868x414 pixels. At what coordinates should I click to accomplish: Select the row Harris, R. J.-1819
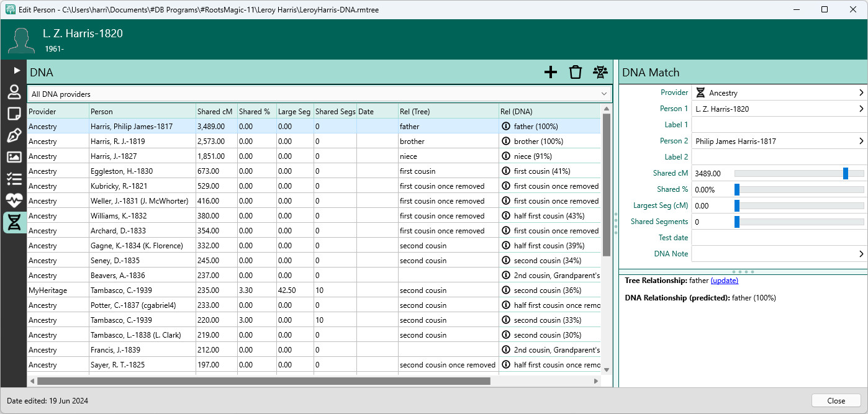coord(314,141)
